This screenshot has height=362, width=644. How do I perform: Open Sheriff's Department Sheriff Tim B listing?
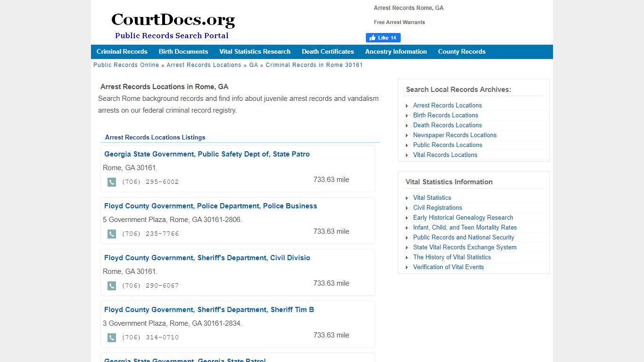point(209,310)
